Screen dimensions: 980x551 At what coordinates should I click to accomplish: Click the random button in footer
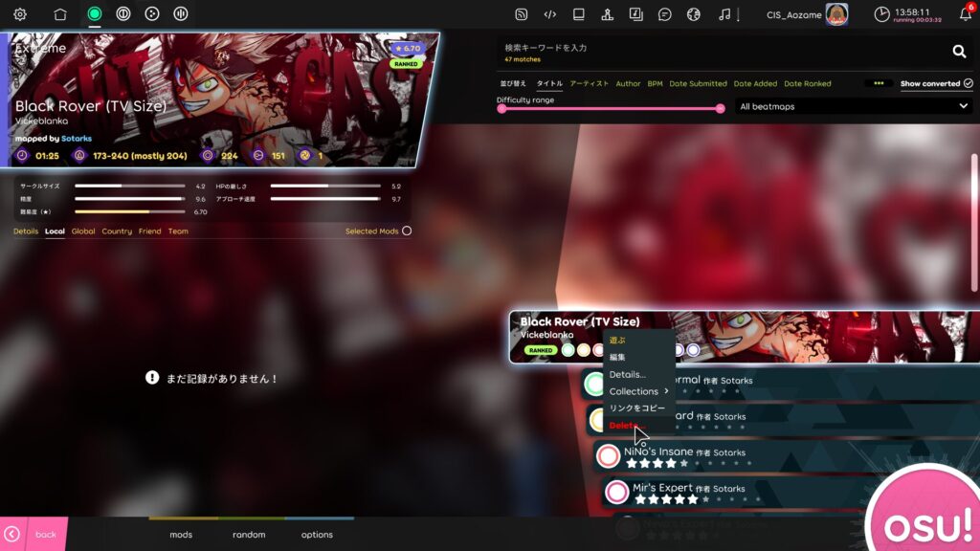coord(249,535)
